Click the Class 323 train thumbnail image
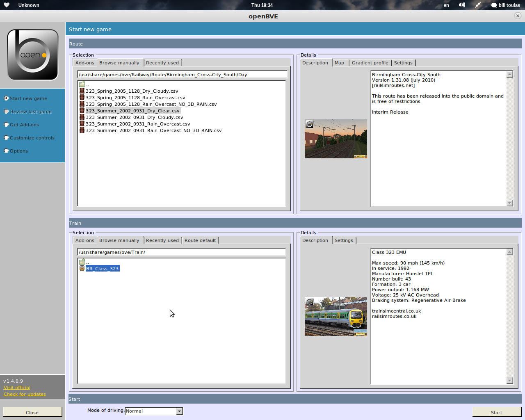Screen dimensions: 525x420 [336, 316]
